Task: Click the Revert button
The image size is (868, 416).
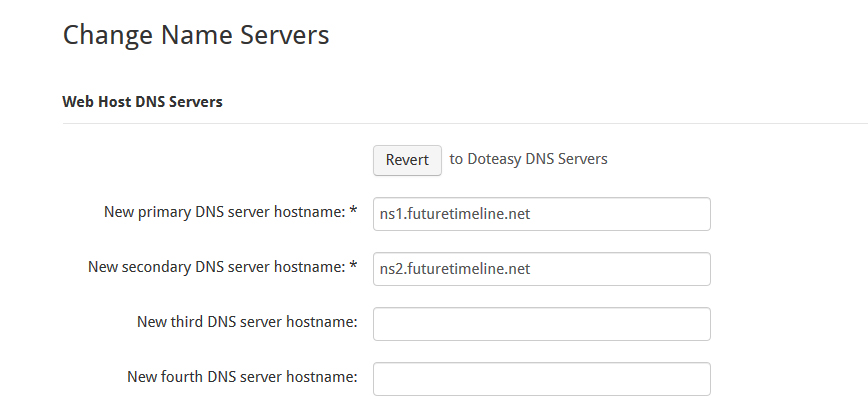Action: click(407, 160)
